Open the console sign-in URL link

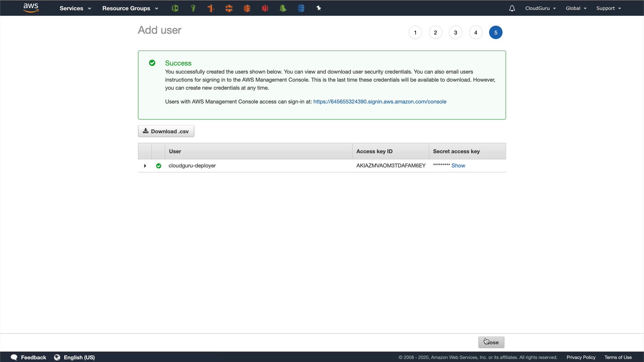[x=380, y=102]
